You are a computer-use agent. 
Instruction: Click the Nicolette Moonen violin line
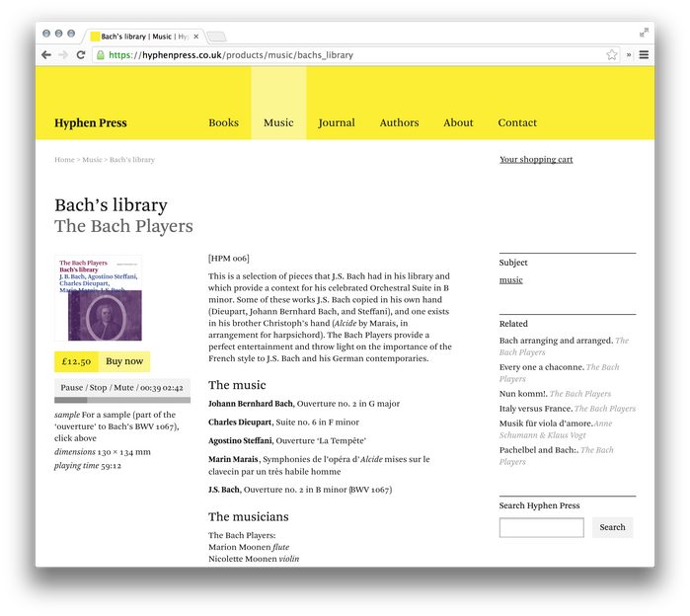[254, 559]
